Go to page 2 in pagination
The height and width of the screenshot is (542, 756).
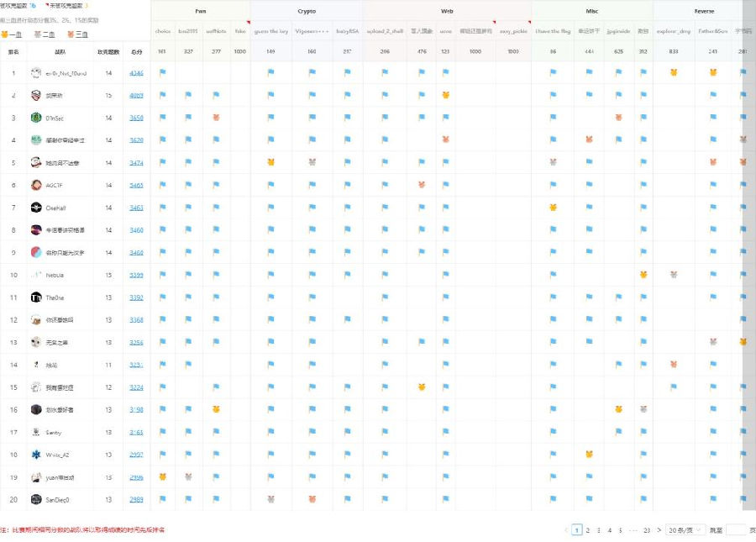588,530
